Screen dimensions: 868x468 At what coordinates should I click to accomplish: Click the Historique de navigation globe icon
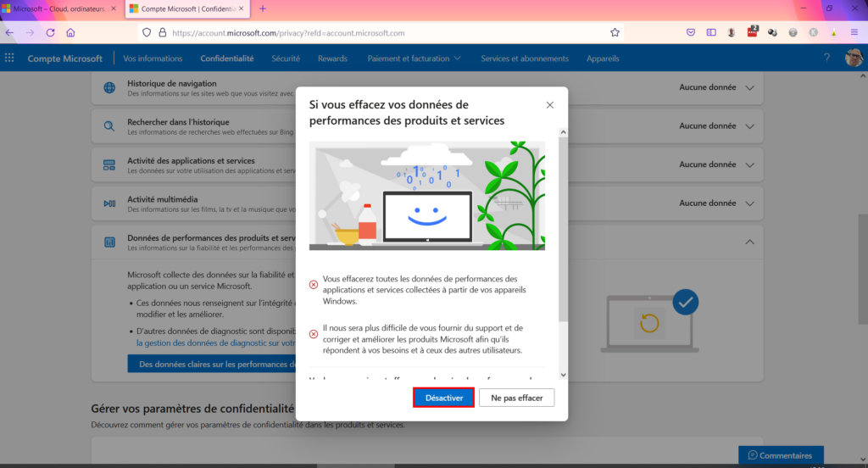point(109,87)
